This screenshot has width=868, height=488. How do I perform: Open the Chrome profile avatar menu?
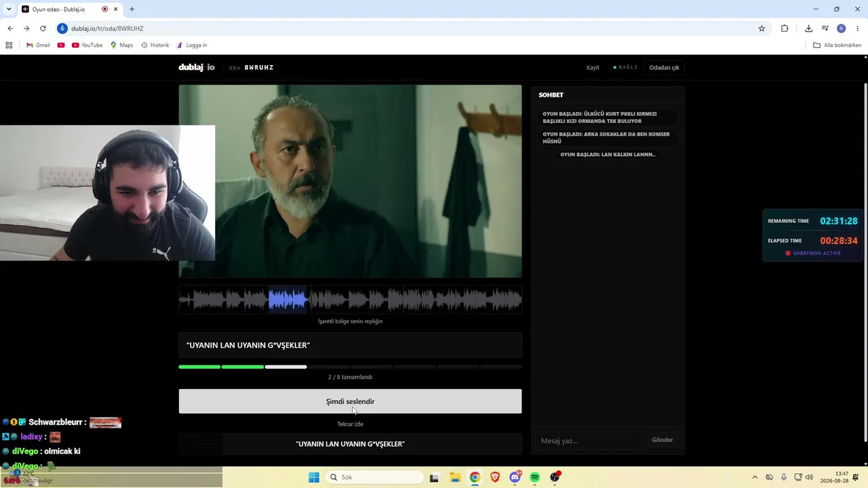(842, 28)
